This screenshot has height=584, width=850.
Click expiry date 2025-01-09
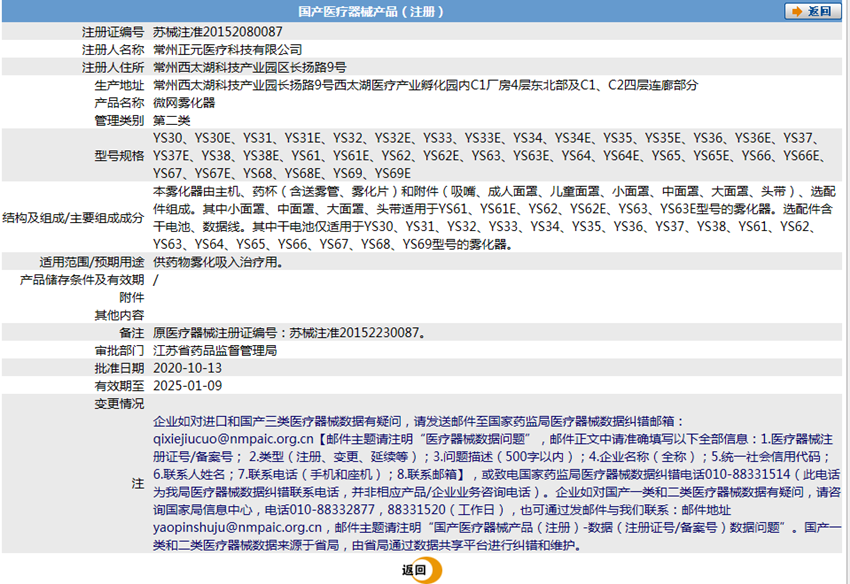click(x=188, y=386)
